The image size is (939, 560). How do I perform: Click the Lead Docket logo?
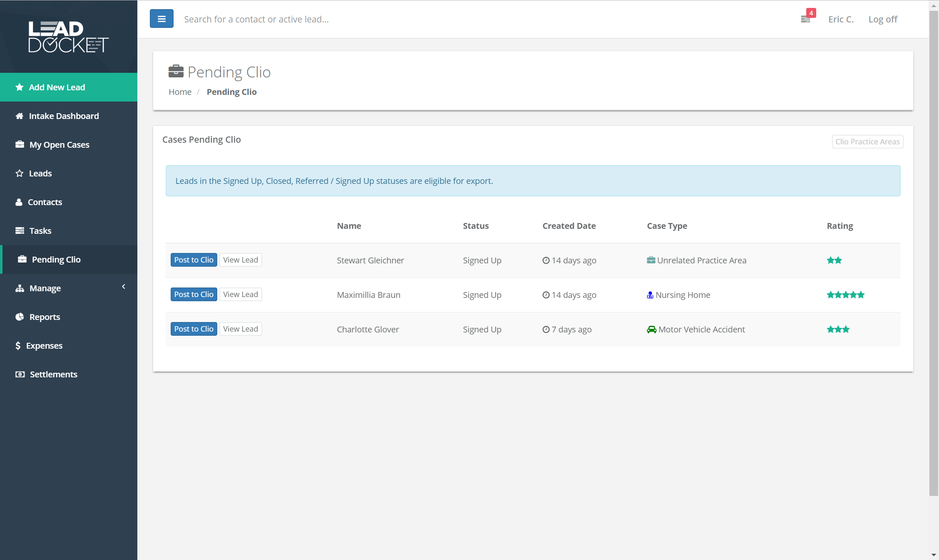point(68,37)
